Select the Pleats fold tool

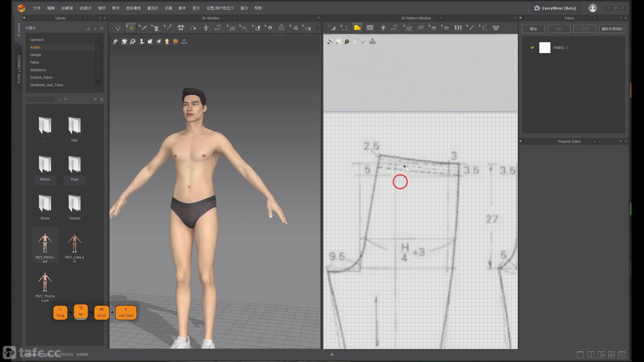pos(458,28)
